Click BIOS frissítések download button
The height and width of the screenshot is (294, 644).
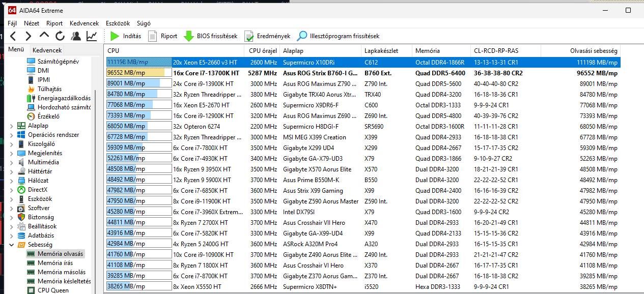tap(211, 36)
